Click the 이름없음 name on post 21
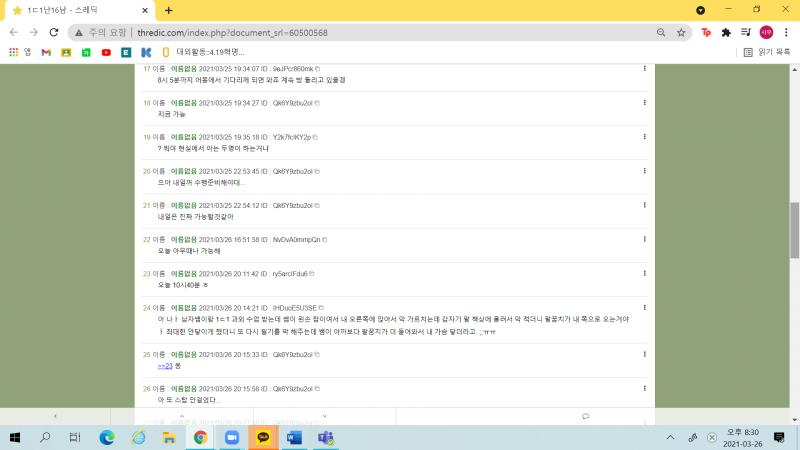 tap(184, 205)
